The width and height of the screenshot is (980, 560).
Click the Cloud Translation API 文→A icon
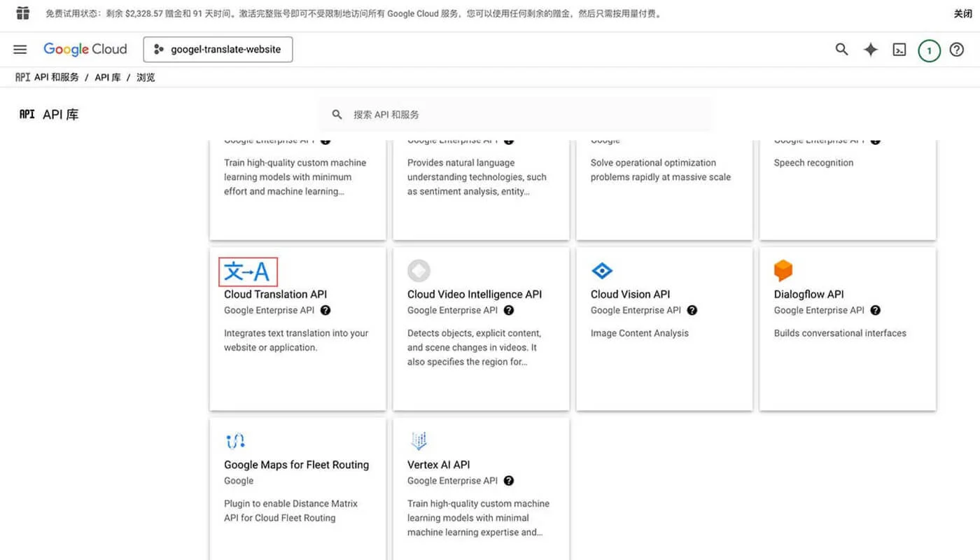coord(248,271)
